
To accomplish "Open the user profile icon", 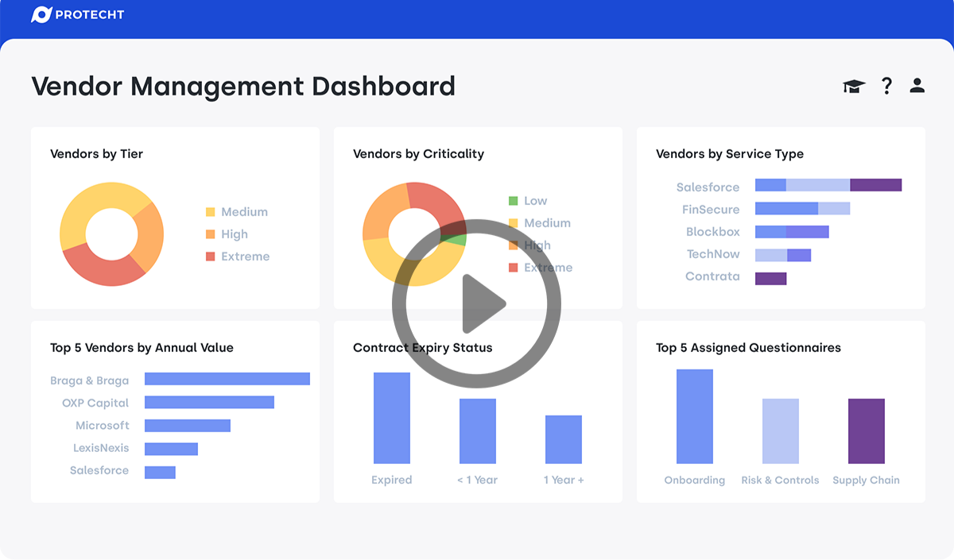I will coord(917,85).
